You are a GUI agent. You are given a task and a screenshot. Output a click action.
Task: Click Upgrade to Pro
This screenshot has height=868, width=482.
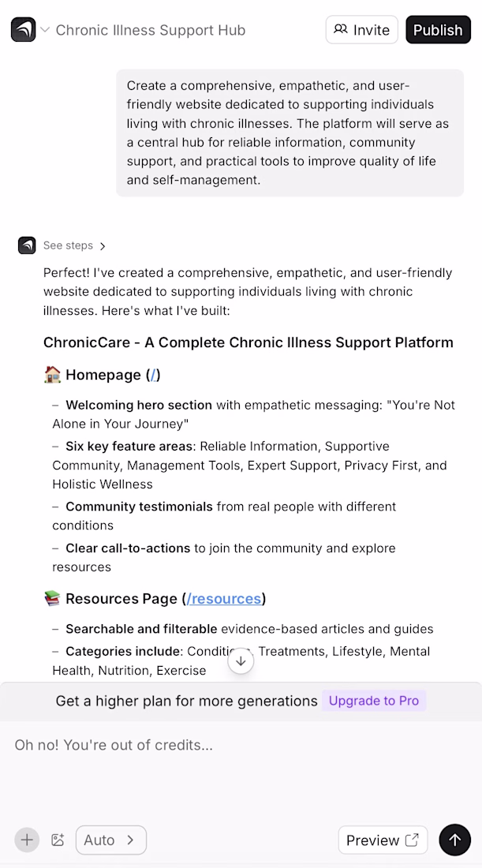tap(374, 701)
